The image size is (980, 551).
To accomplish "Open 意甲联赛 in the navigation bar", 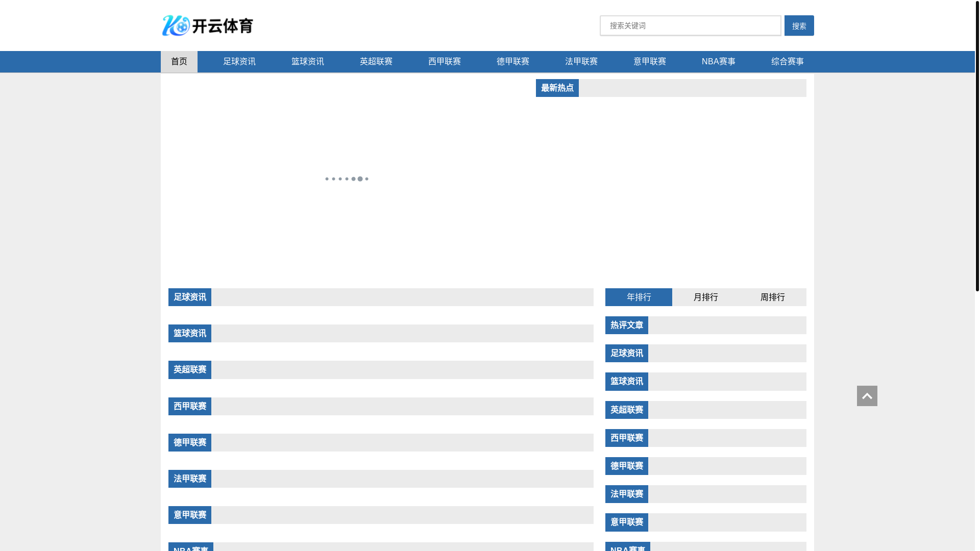I will [x=650, y=62].
